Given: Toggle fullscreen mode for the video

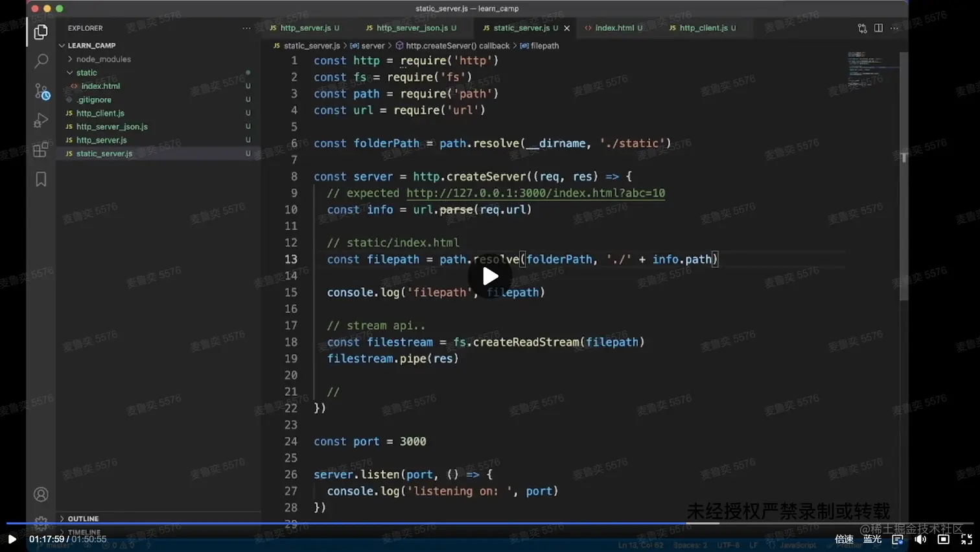Looking at the screenshot, I should (x=966, y=539).
